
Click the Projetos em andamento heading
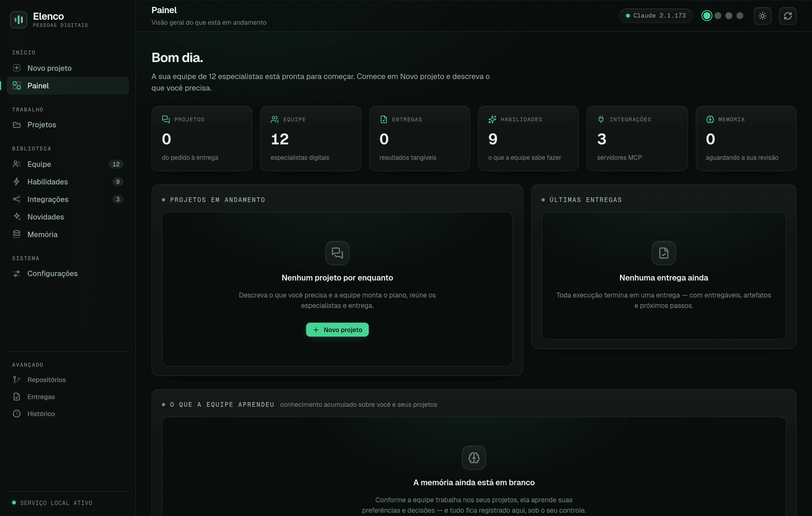coord(218,200)
